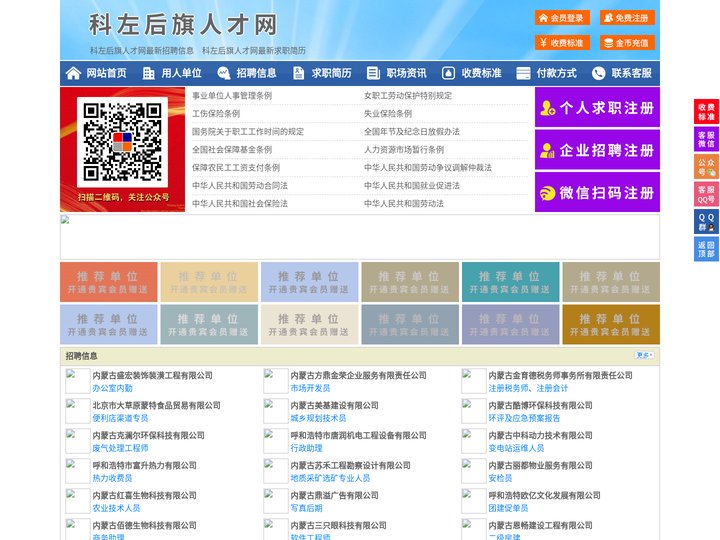The image size is (720, 540).
Task: Open the 废气处理工程师 job posting
Action: coord(120,448)
